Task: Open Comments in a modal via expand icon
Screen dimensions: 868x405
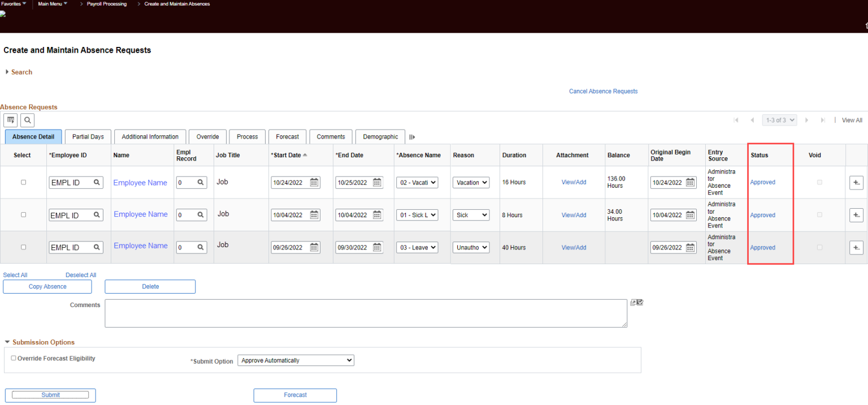Action: [x=635, y=303]
